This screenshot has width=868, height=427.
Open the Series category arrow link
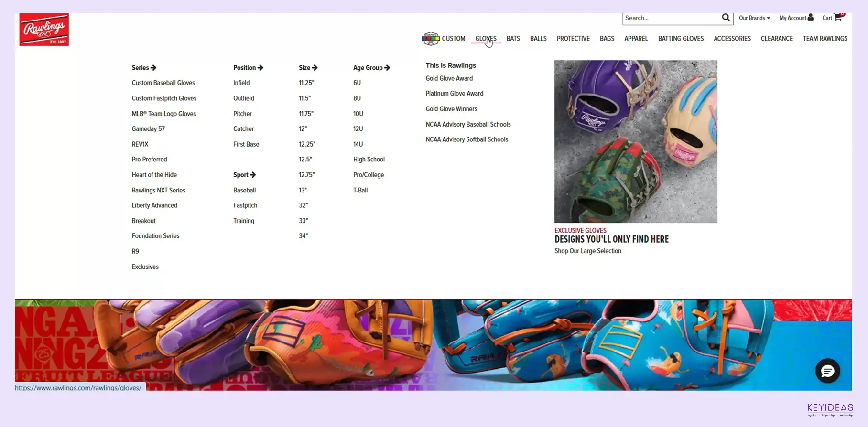144,68
